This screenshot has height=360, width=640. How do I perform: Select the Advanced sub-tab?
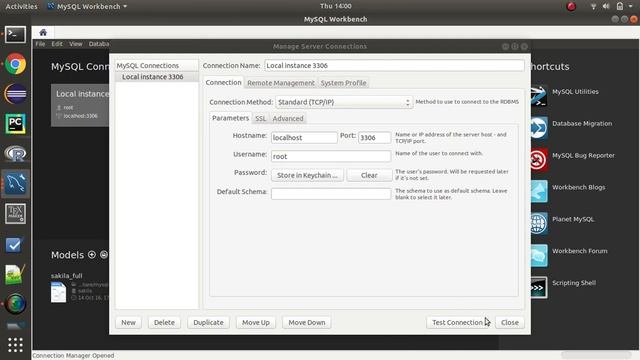pyautogui.click(x=288, y=118)
